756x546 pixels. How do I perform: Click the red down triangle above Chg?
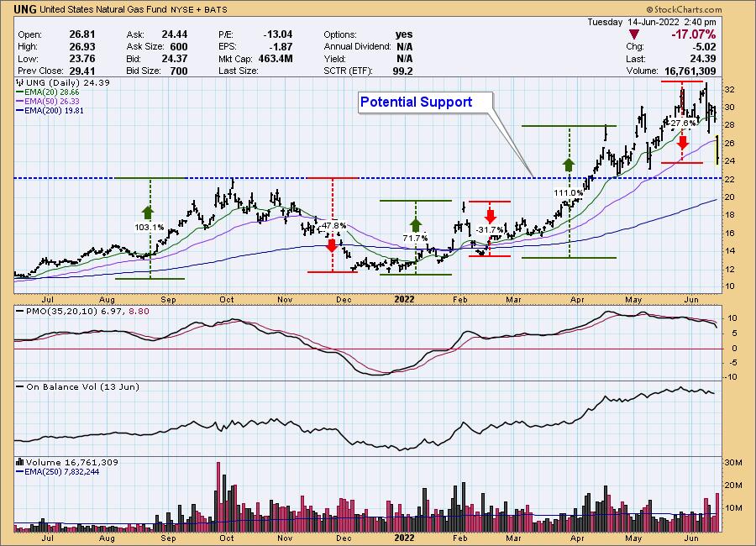634,34
